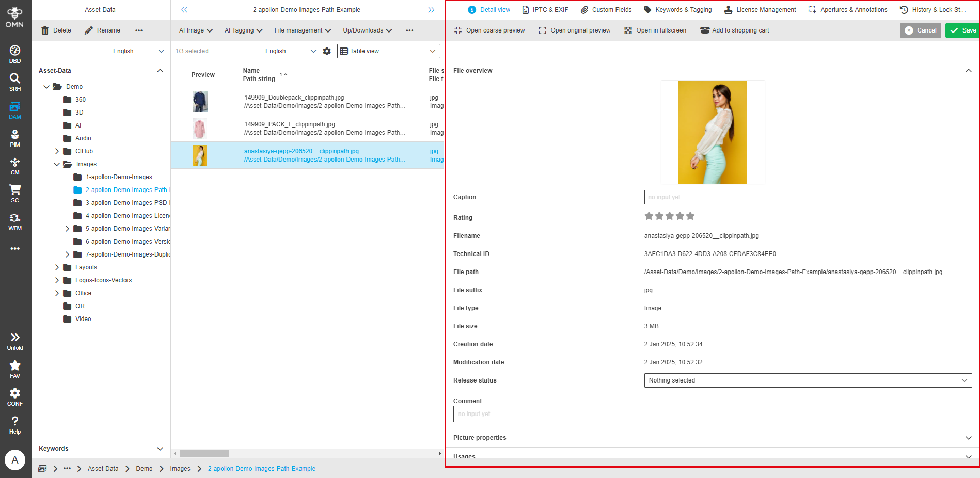The height and width of the screenshot is (478, 980).
Task: Select the Rename pencil icon
Action: 87,30
